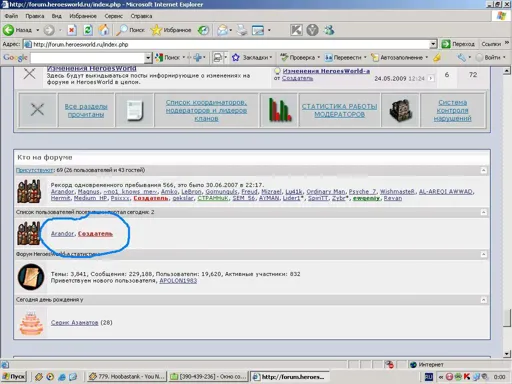
Task: Click the Kaspersky K toolbar icon
Action: click(296, 30)
